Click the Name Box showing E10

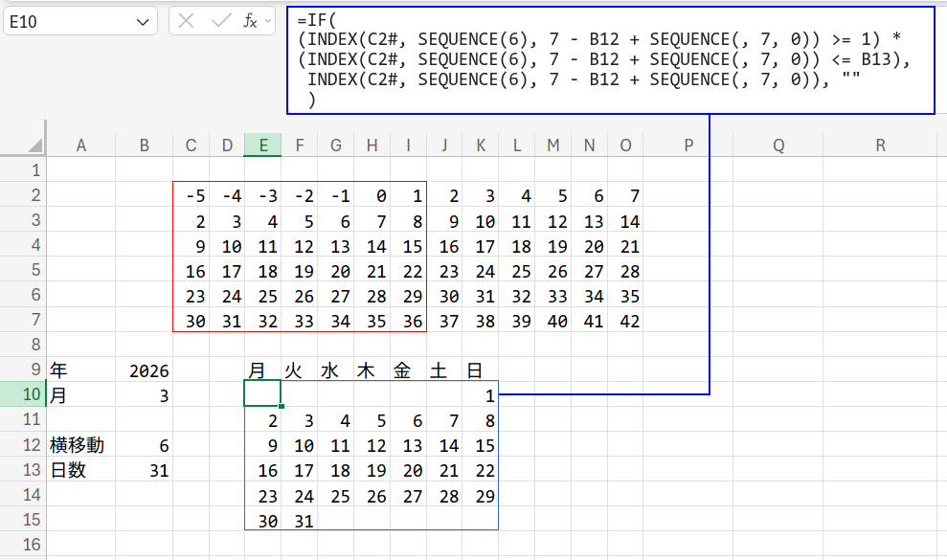click(67, 21)
